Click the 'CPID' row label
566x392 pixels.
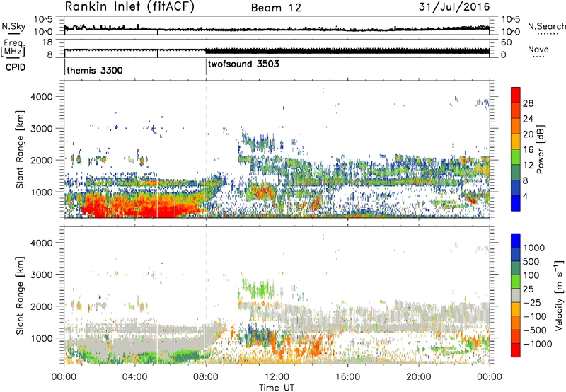point(16,67)
